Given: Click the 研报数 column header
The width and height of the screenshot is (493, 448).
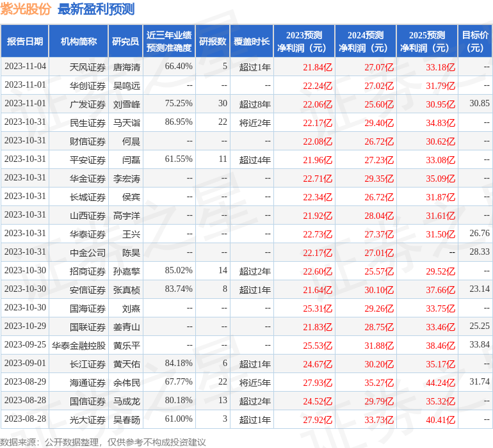Looking at the screenshot, I should click(213, 42).
